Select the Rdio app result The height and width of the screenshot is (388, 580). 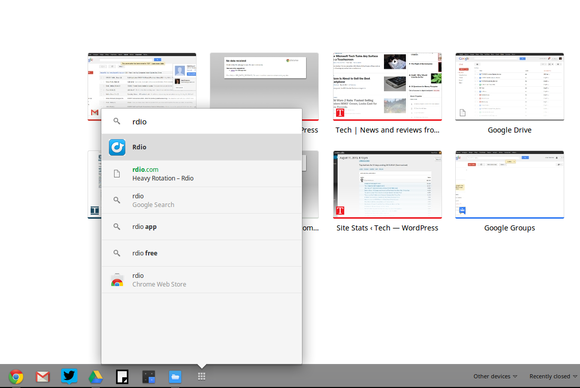point(202,147)
